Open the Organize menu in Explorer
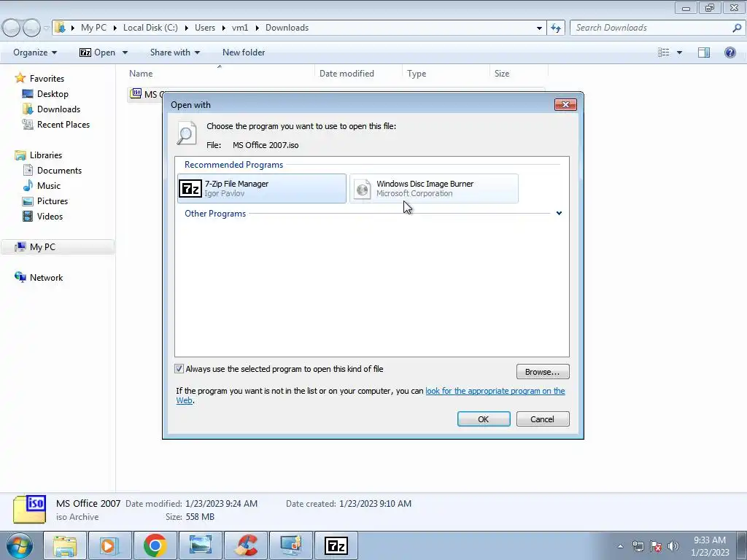 [x=35, y=52]
